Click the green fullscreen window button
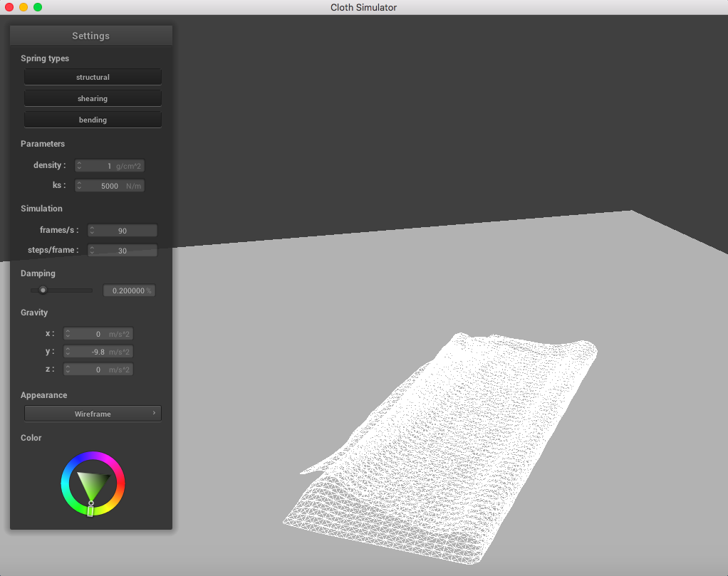This screenshot has height=576, width=728. coord(38,7)
